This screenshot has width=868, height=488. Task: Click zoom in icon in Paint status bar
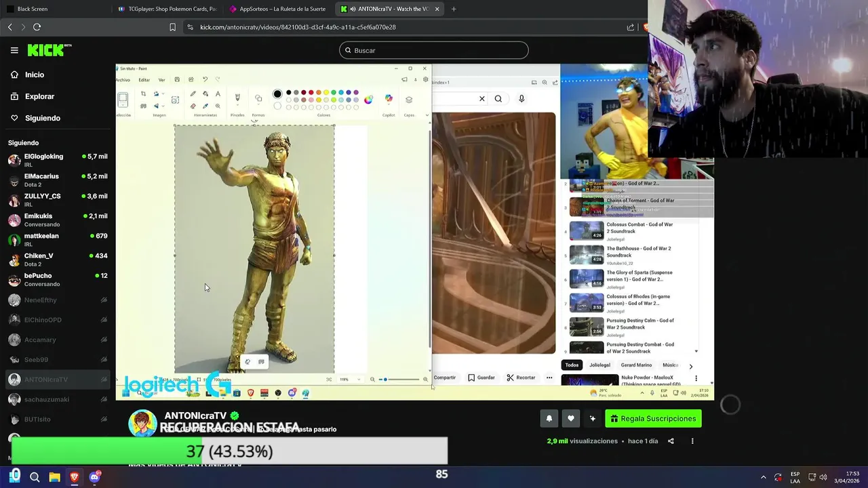tap(425, 380)
